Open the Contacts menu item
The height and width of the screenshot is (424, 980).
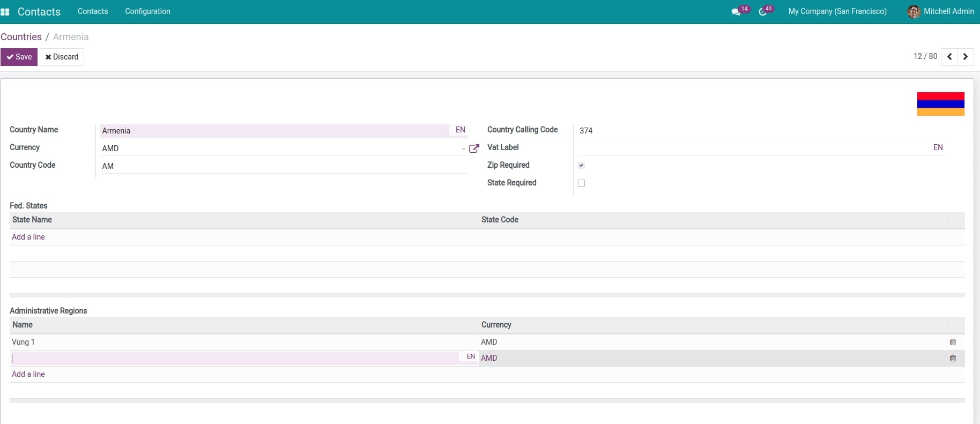coord(93,11)
